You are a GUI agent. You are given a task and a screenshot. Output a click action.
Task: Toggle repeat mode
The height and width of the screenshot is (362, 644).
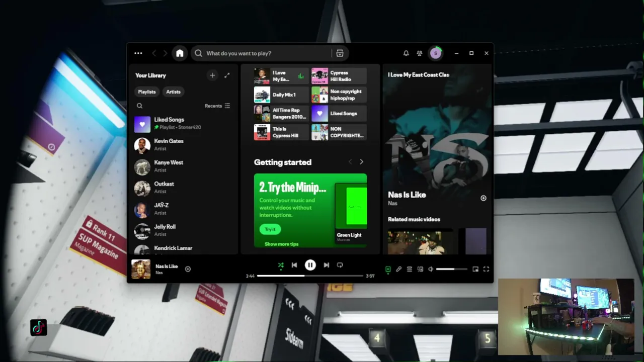[x=340, y=265]
